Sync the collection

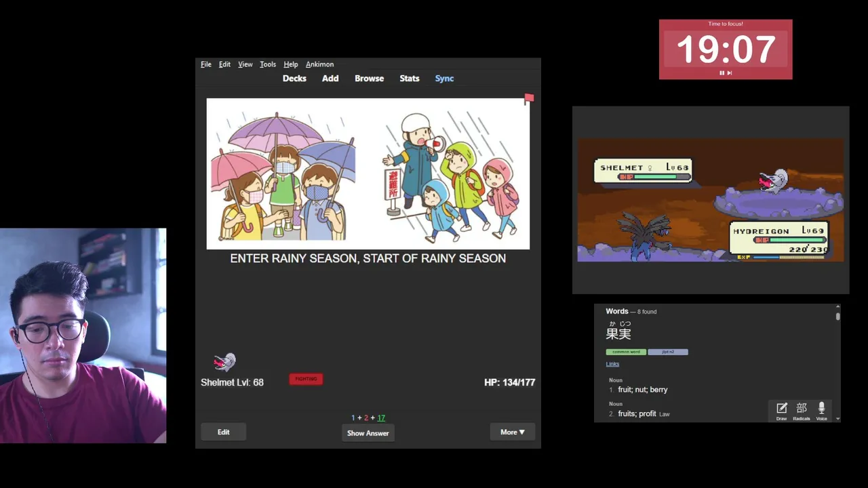point(444,79)
